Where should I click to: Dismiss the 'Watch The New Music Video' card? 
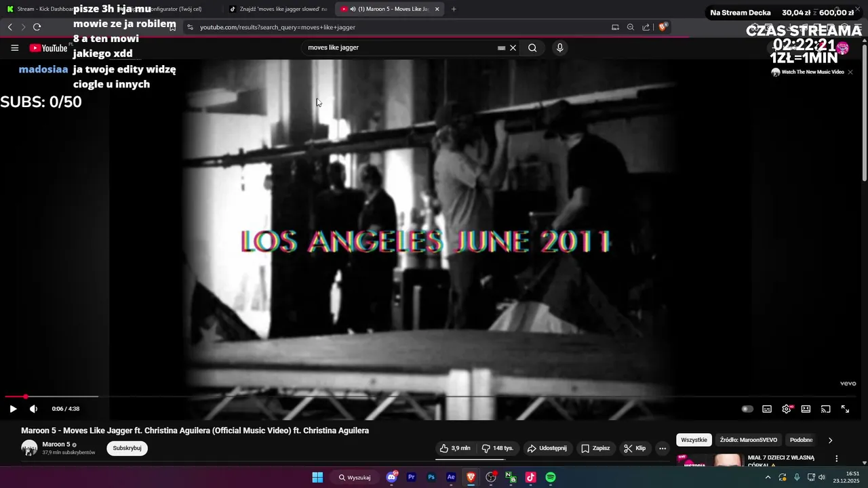pos(850,72)
